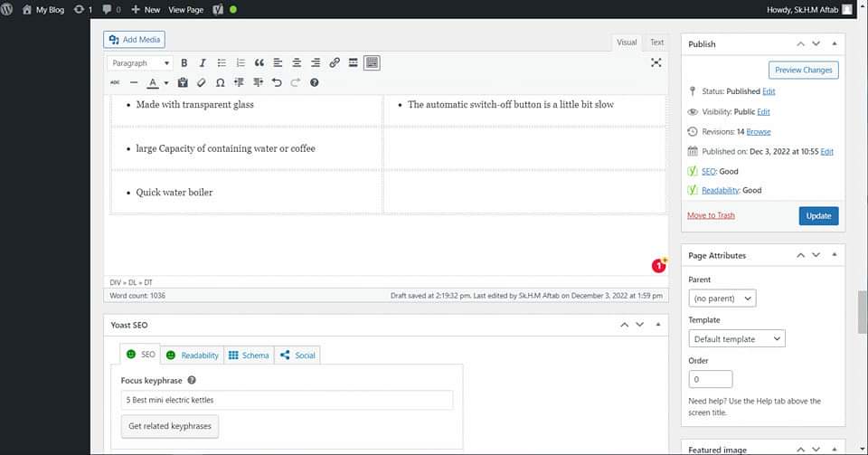Viewport: 868px width, 455px height.
Task: Click the clear formatting eraser icon
Action: (x=202, y=82)
